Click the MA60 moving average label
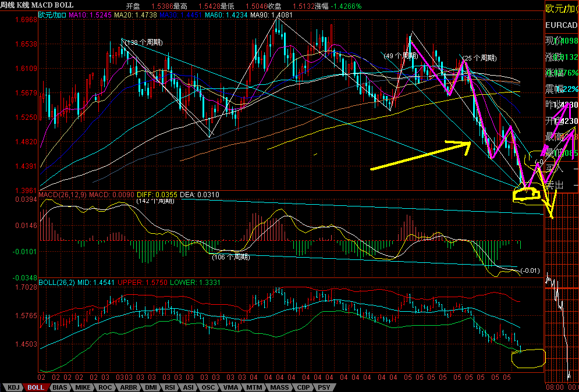The height and width of the screenshot is (392, 579). click(x=227, y=15)
